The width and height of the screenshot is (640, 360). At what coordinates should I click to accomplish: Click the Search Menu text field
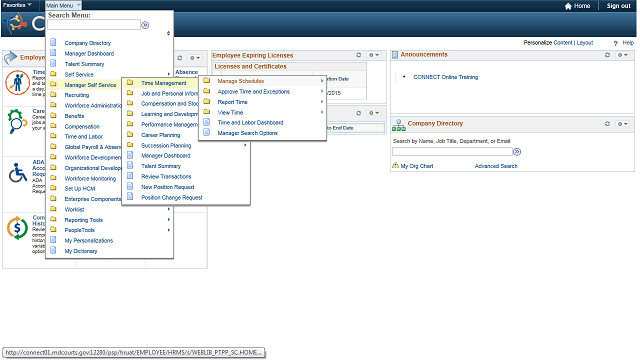[94, 25]
